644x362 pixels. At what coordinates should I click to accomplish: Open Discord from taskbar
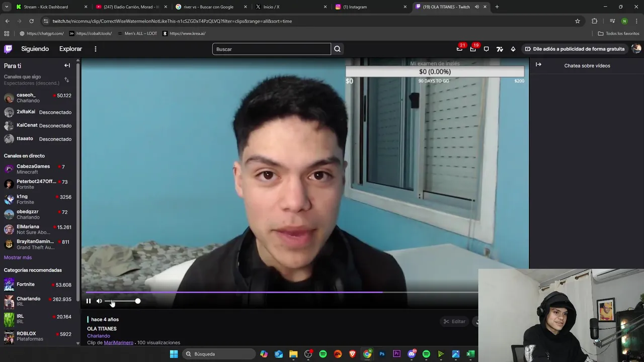coord(412,354)
